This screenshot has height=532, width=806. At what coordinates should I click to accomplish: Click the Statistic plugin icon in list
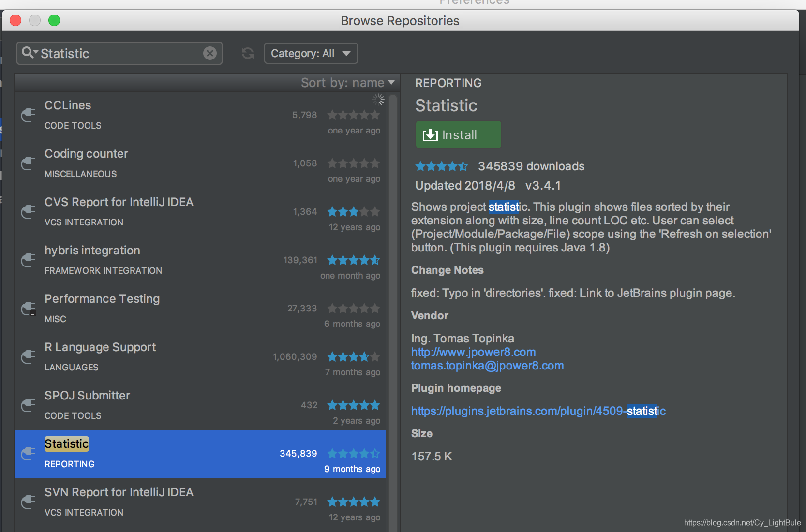[x=28, y=453]
